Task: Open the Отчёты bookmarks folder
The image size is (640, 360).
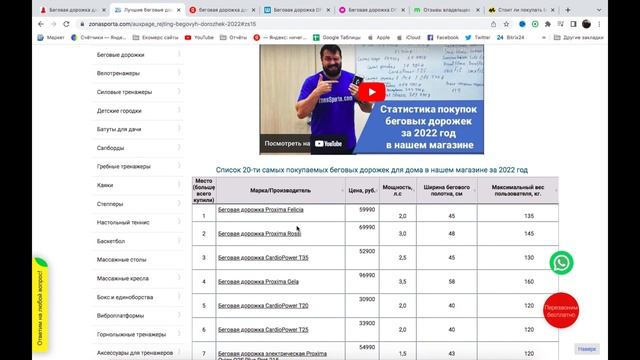Action: pyautogui.click(x=233, y=37)
